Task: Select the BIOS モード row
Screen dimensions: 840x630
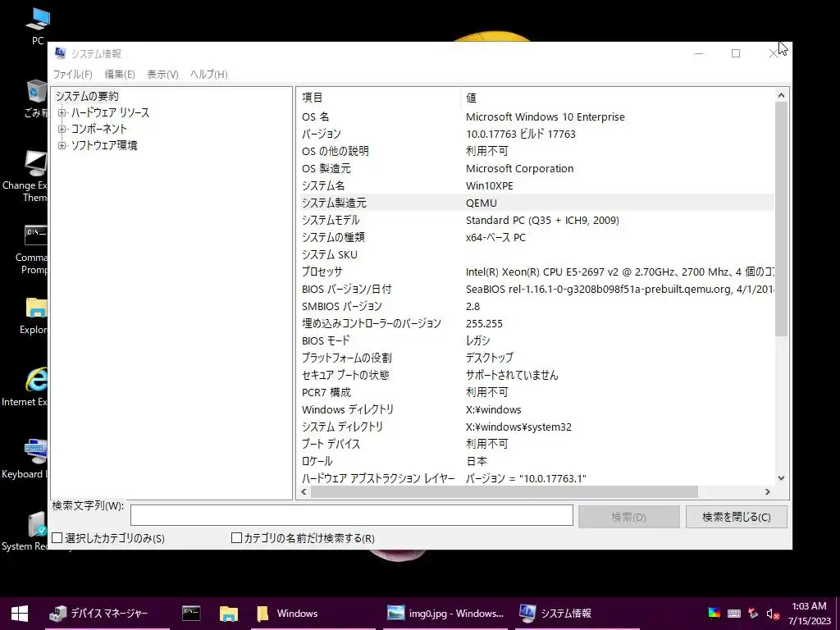Action: [536, 340]
